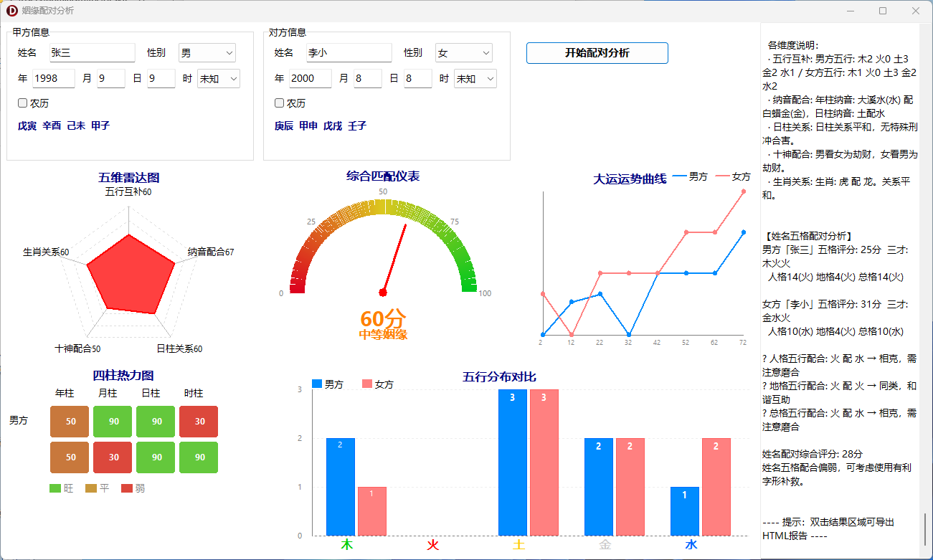Click the red 弱 legend square
Image resolution: width=933 pixels, height=560 pixels.
127,488
